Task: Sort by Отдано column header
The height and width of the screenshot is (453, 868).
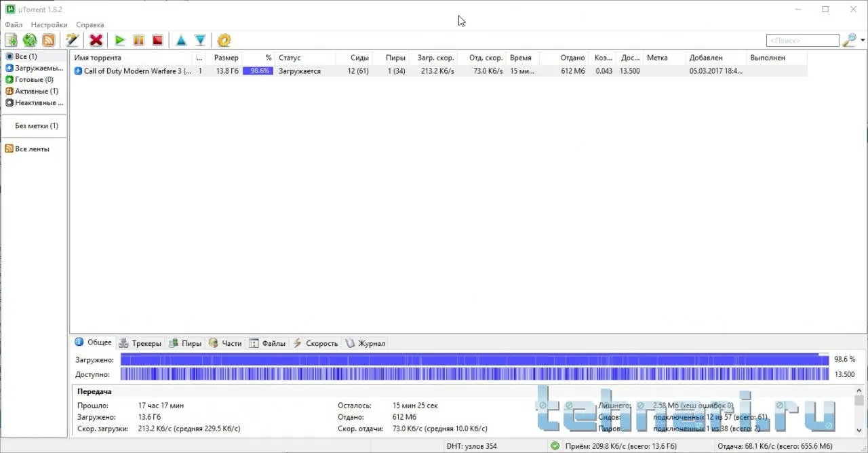Action: pos(564,58)
